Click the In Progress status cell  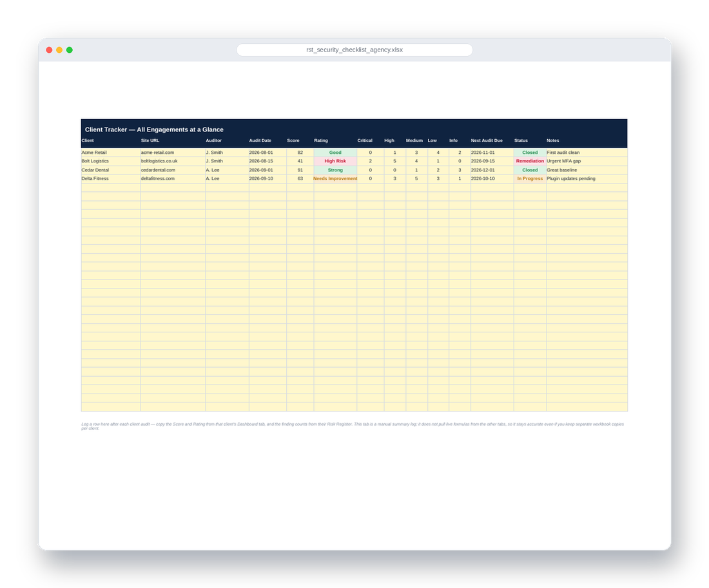click(530, 178)
